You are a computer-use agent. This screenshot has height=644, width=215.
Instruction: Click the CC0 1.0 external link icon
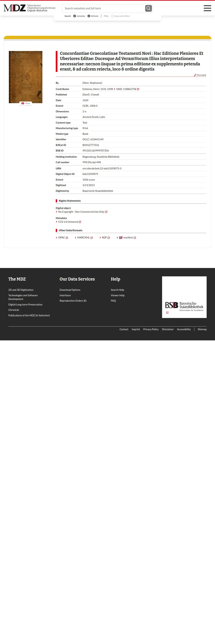(x=80, y=222)
